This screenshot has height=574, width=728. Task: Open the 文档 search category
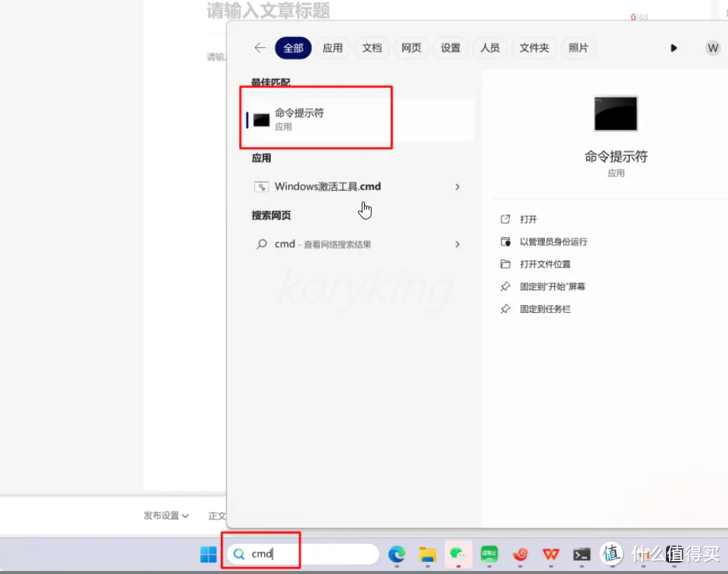pos(372,48)
